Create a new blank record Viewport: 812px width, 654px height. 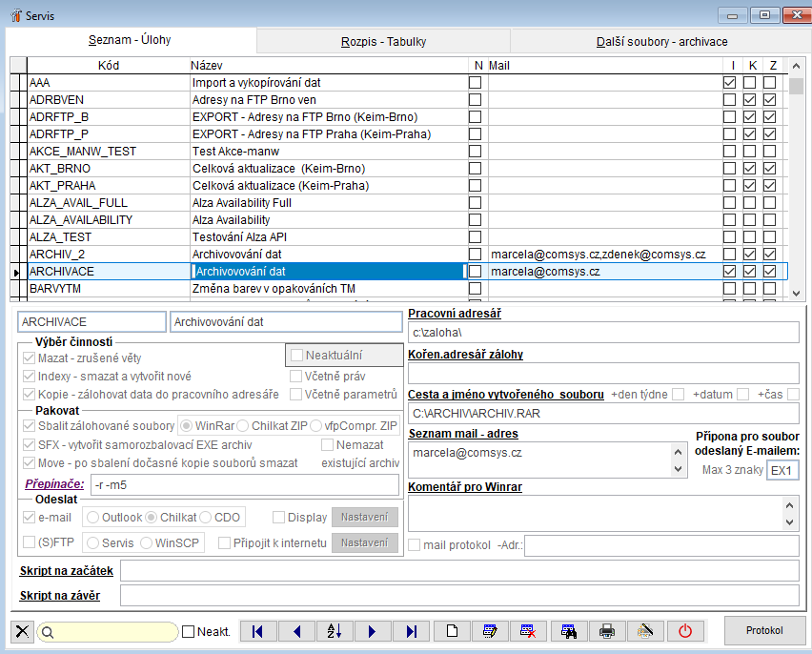[452, 631]
